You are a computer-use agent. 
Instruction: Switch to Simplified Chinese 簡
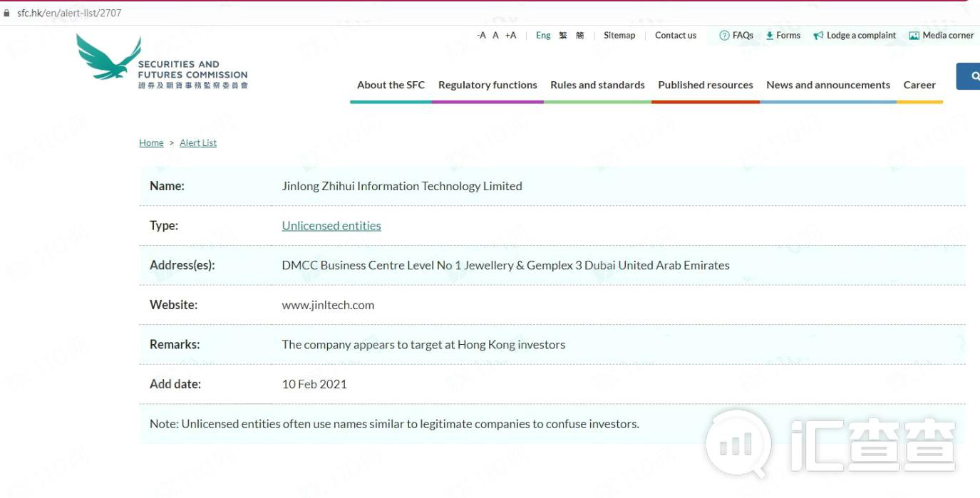[580, 36]
